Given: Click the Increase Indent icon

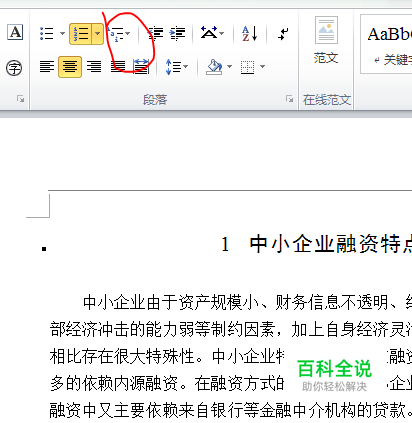Looking at the screenshot, I should click(x=177, y=34).
